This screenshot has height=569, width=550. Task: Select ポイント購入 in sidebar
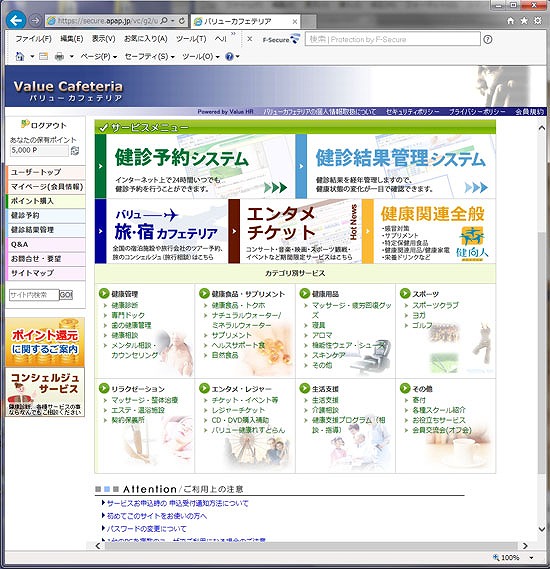pos(46,201)
